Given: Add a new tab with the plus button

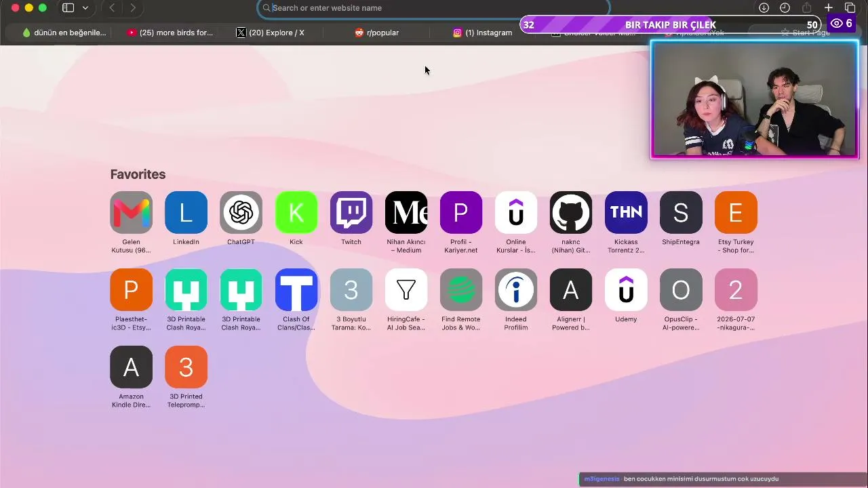Looking at the screenshot, I should click(x=828, y=7).
